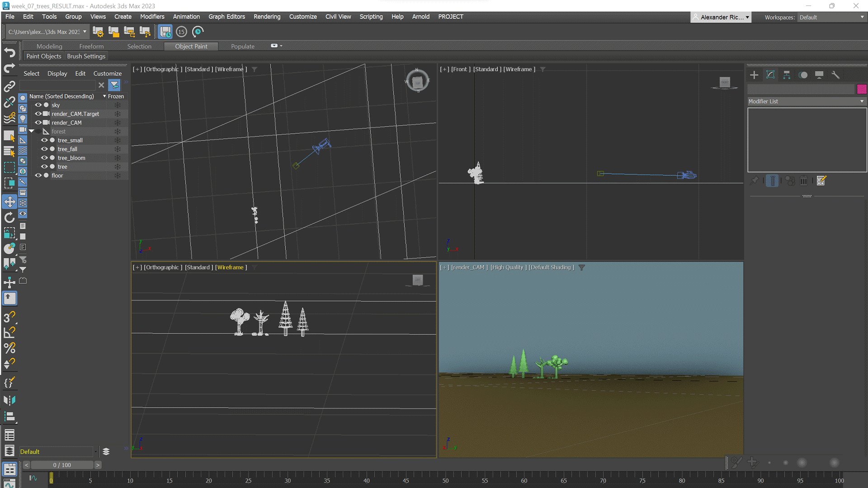Select the Rotate tool in left toolbar
The width and height of the screenshot is (868, 488).
tap(9, 218)
